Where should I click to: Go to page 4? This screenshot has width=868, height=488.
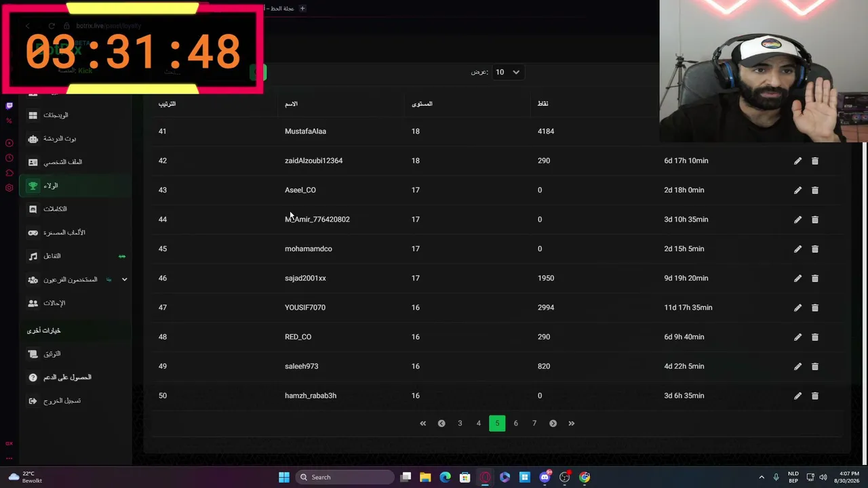tap(479, 423)
